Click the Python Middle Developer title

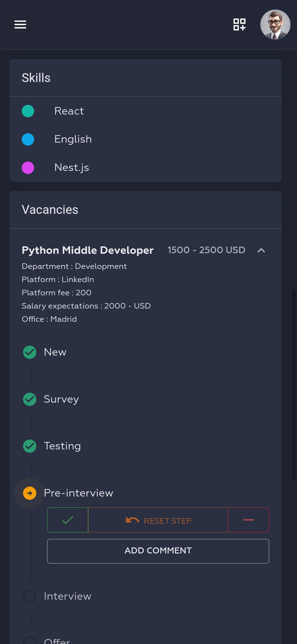[x=87, y=250]
